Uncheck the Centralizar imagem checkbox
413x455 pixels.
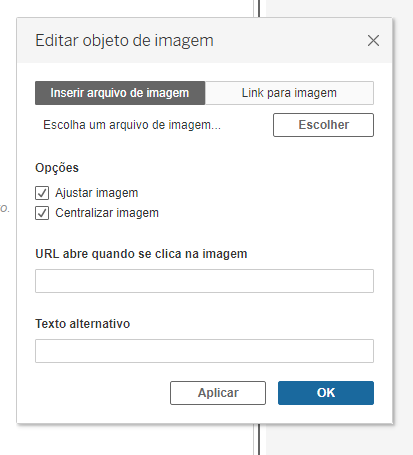pyautogui.click(x=42, y=213)
